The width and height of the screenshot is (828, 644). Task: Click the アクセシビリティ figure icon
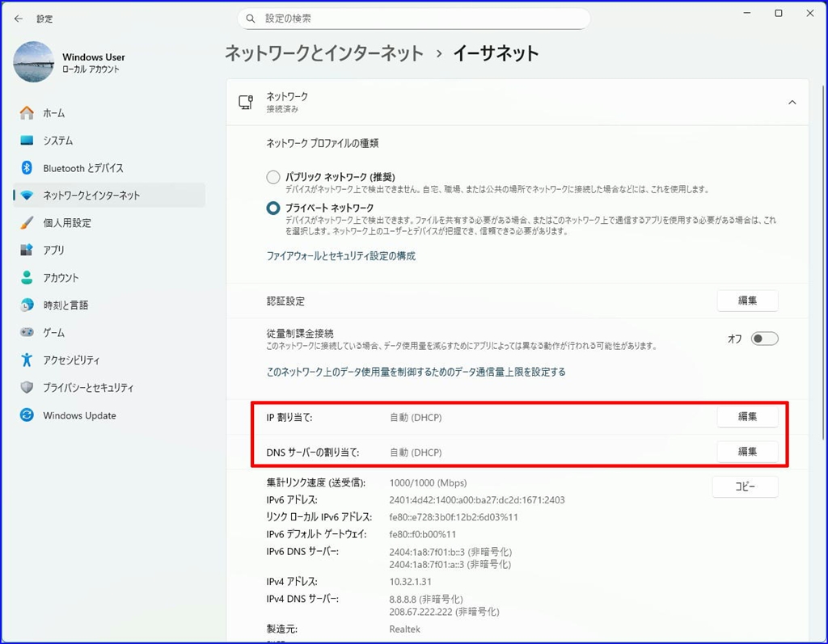27,360
